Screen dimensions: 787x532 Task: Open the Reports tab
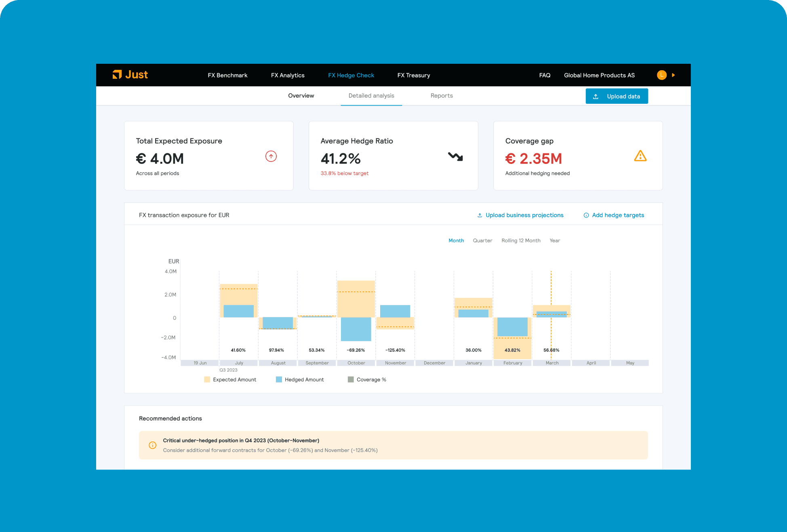point(442,96)
